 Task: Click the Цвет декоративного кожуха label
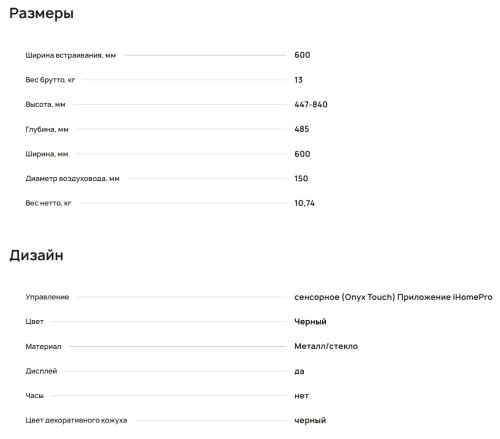coord(76,420)
